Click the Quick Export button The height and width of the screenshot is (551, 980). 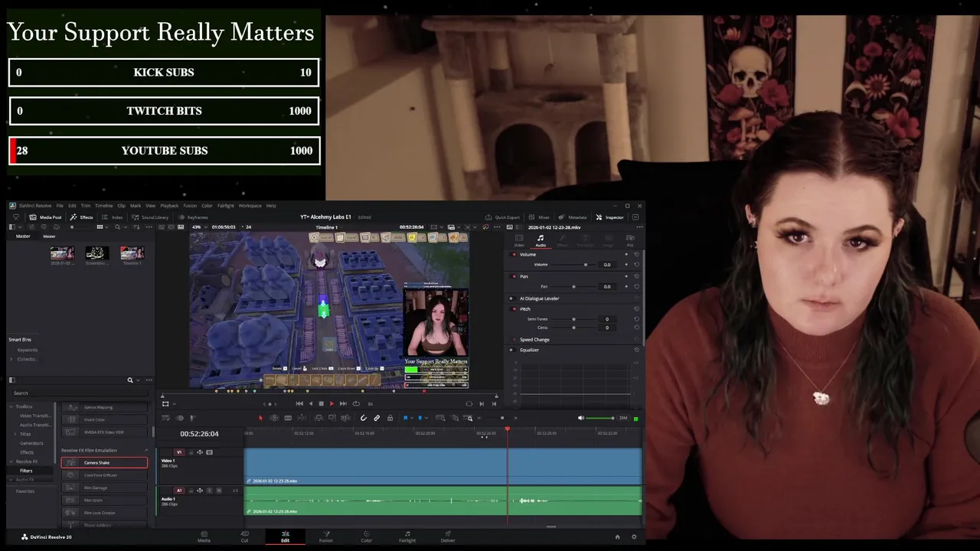502,217
